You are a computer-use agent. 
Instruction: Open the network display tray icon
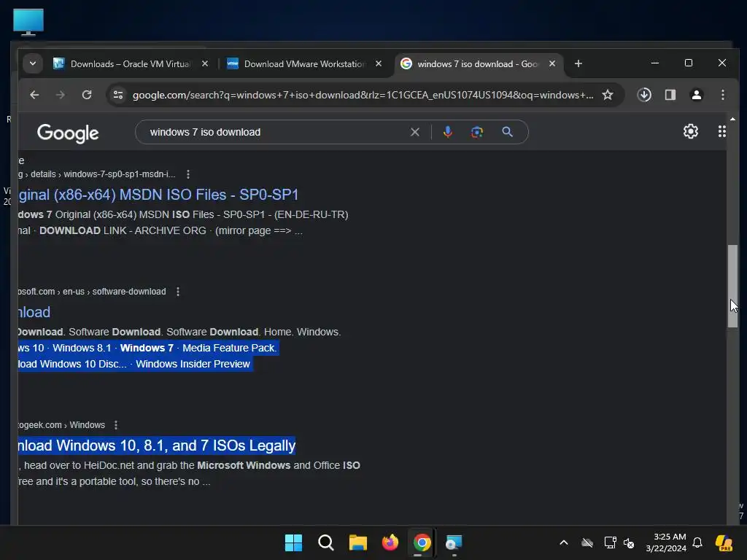pos(610,542)
